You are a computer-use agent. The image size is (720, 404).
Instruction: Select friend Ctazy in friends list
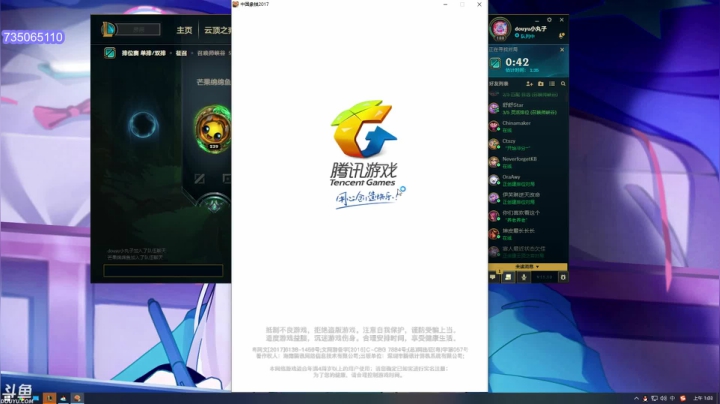(528, 144)
